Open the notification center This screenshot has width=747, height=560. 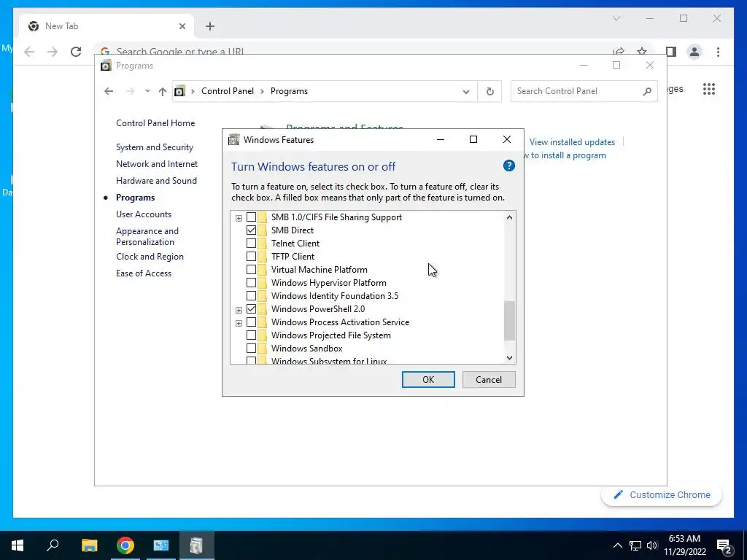tap(724, 545)
